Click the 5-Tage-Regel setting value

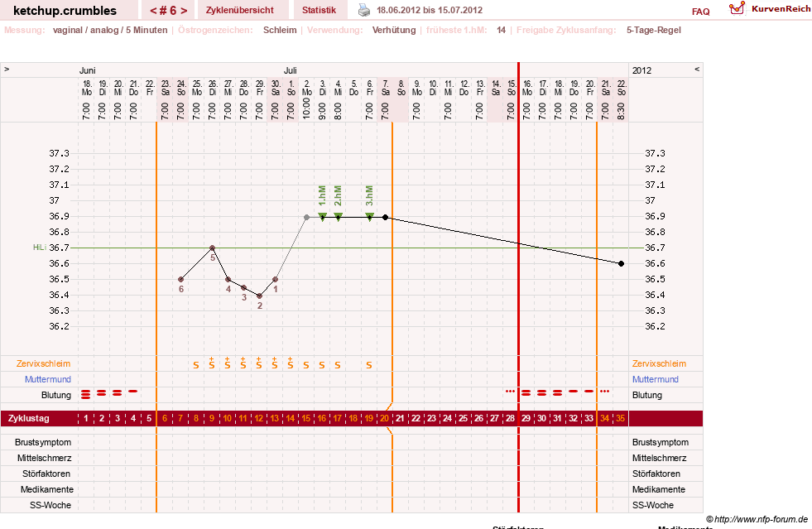[654, 30]
